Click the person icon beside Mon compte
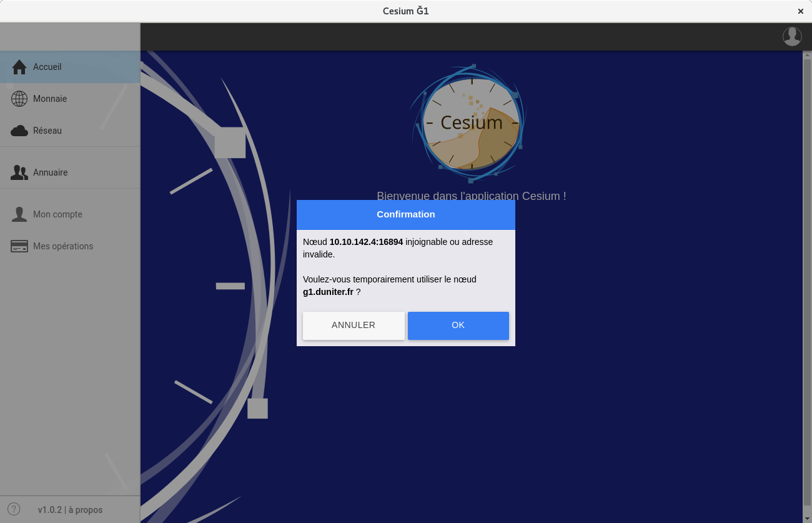 [x=19, y=214]
